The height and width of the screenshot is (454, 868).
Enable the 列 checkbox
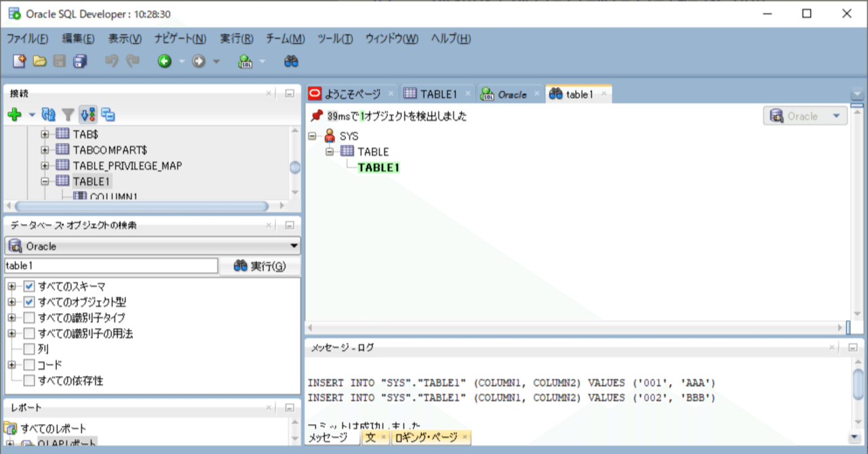tap(30, 349)
